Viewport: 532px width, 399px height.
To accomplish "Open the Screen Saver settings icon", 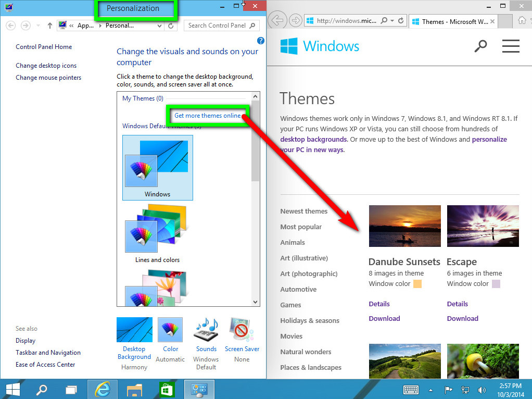I will click(242, 330).
